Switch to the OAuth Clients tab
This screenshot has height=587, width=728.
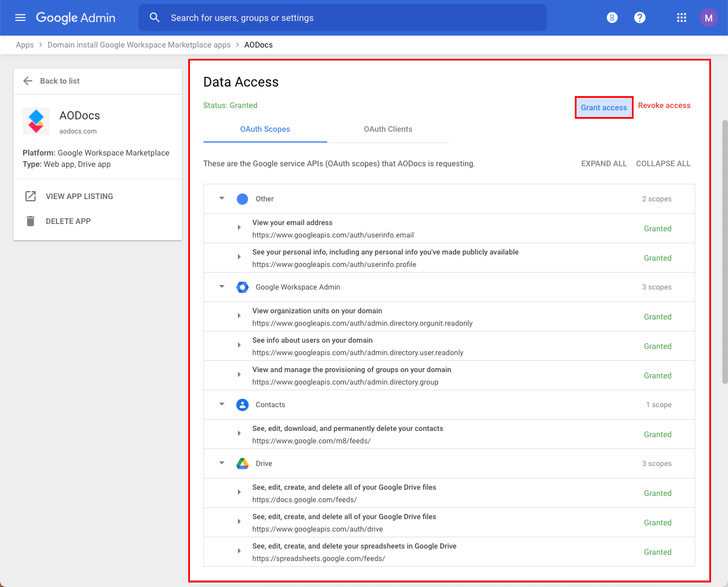click(388, 130)
